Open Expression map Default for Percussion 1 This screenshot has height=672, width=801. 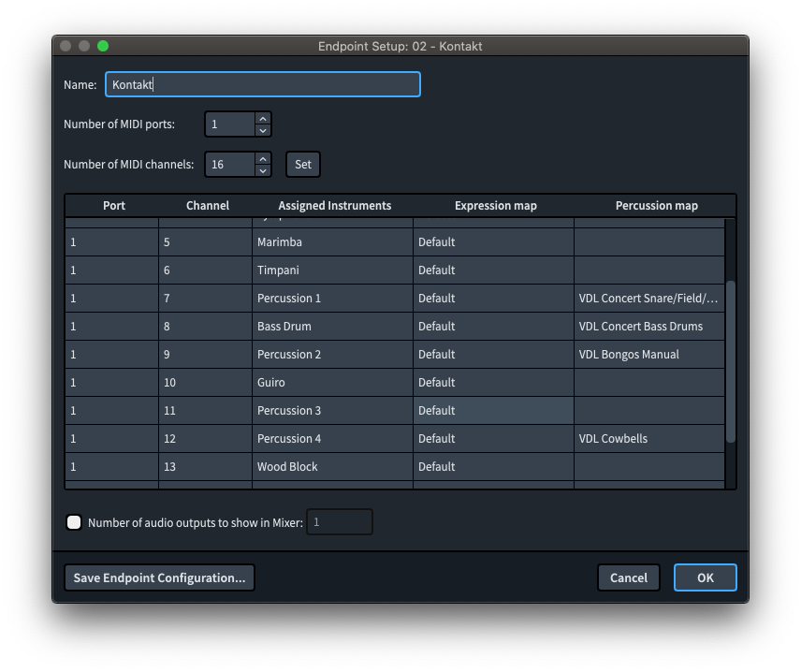(x=493, y=299)
